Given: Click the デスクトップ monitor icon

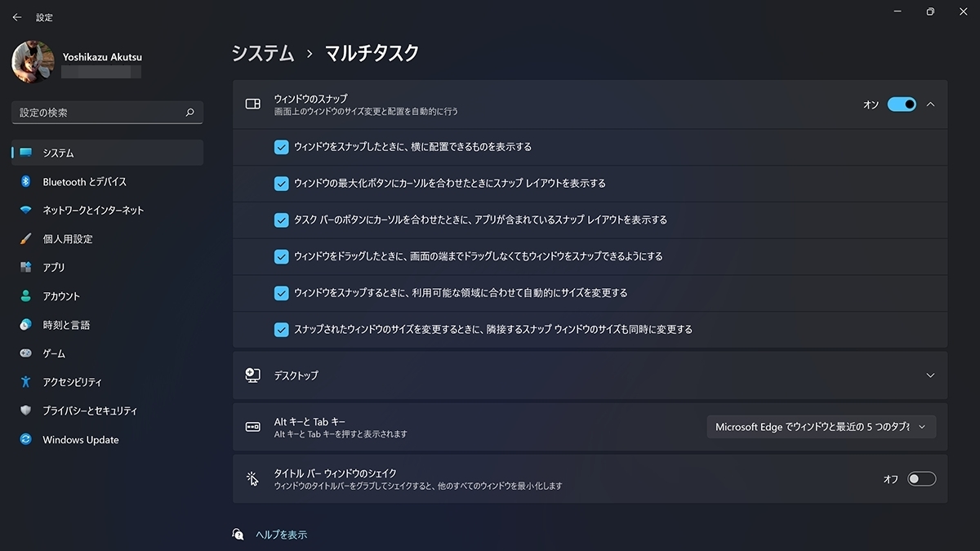Looking at the screenshot, I should point(253,375).
